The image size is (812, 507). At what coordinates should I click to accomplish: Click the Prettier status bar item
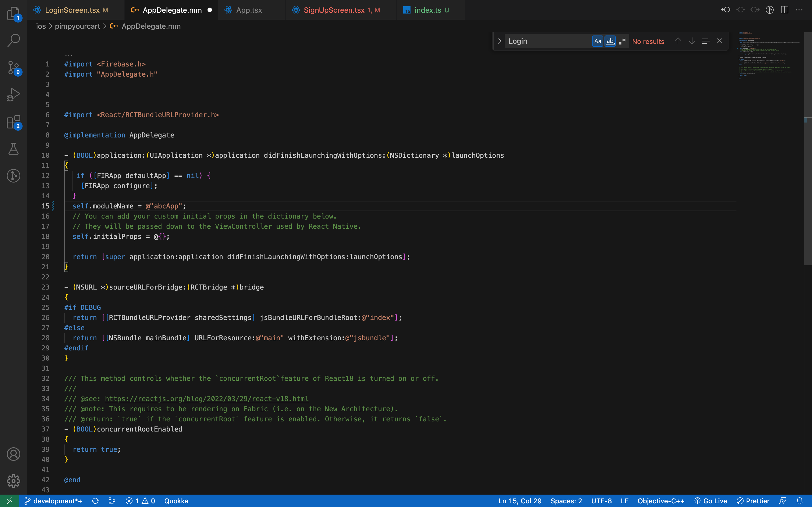click(x=754, y=501)
